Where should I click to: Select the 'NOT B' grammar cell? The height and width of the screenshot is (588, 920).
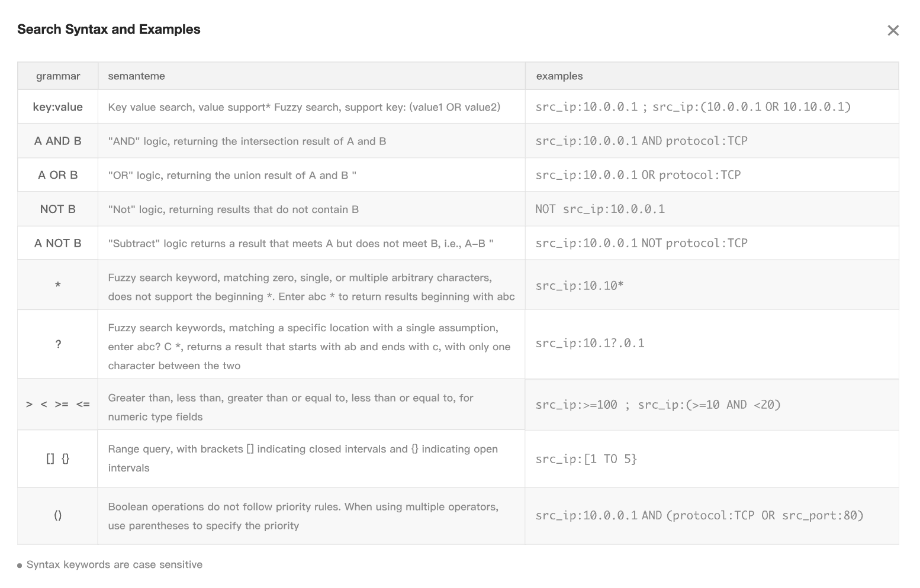(58, 209)
